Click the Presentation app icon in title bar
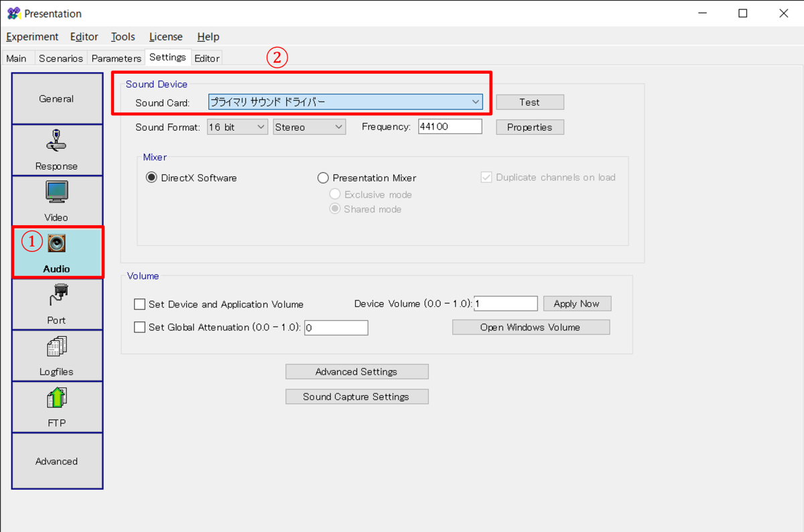 click(13, 13)
